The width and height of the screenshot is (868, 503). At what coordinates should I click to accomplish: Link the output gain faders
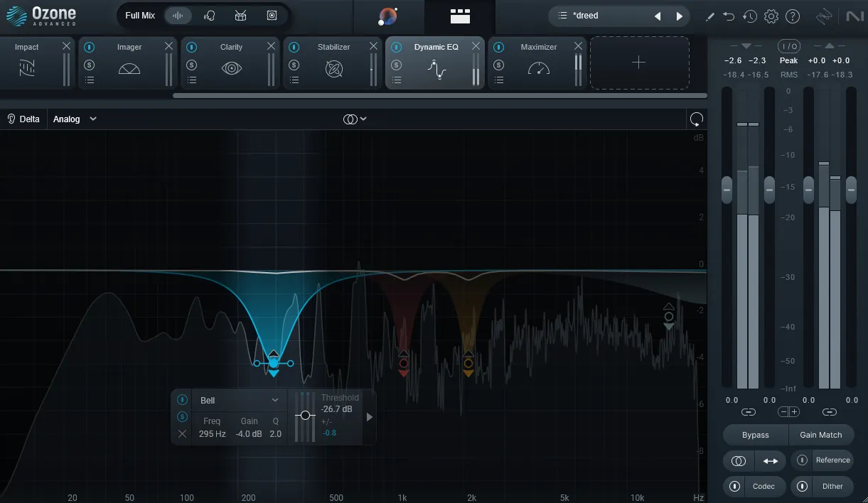829,412
